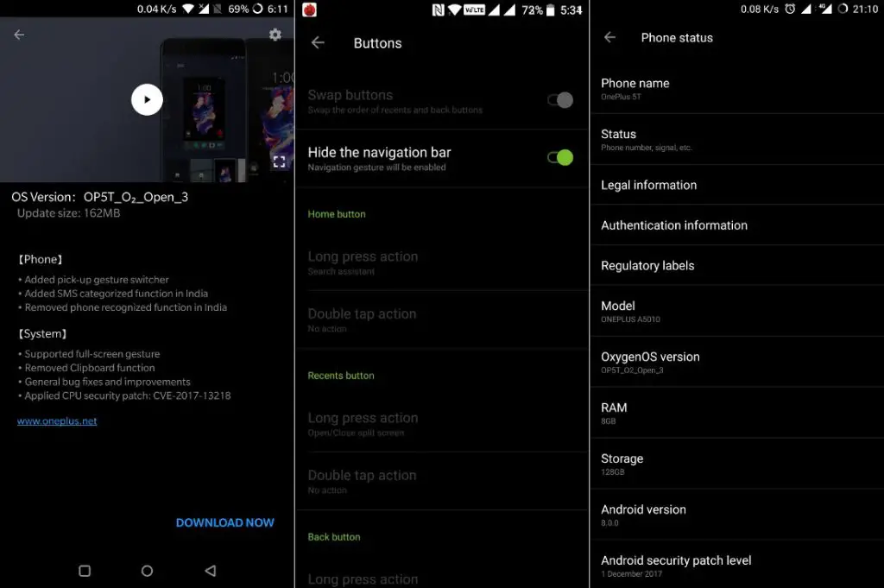Tap the Buttons screen title

(x=378, y=43)
